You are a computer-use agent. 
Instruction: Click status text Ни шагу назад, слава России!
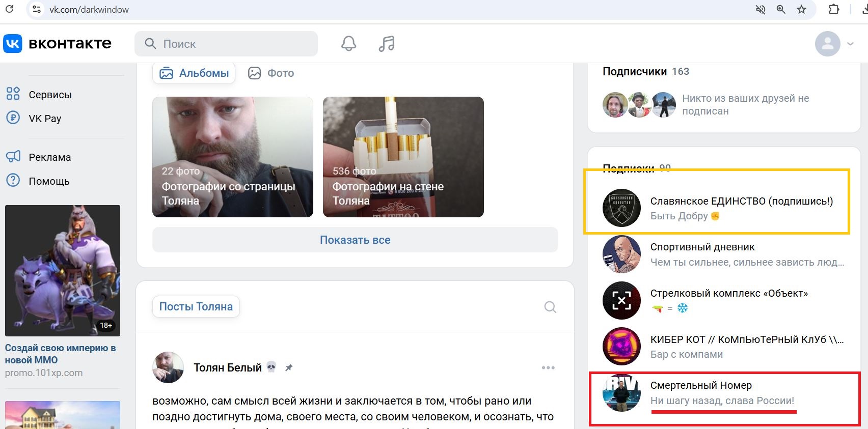pos(722,401)
